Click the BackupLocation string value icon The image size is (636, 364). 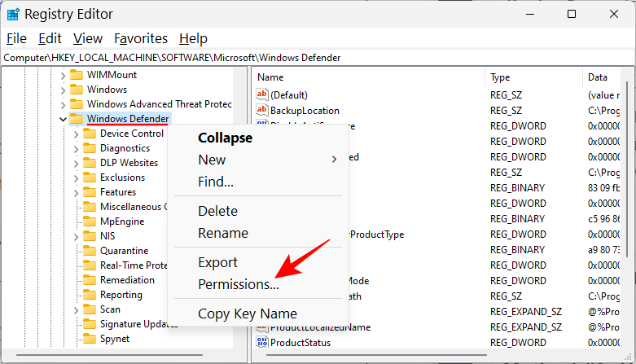[261, 111]
